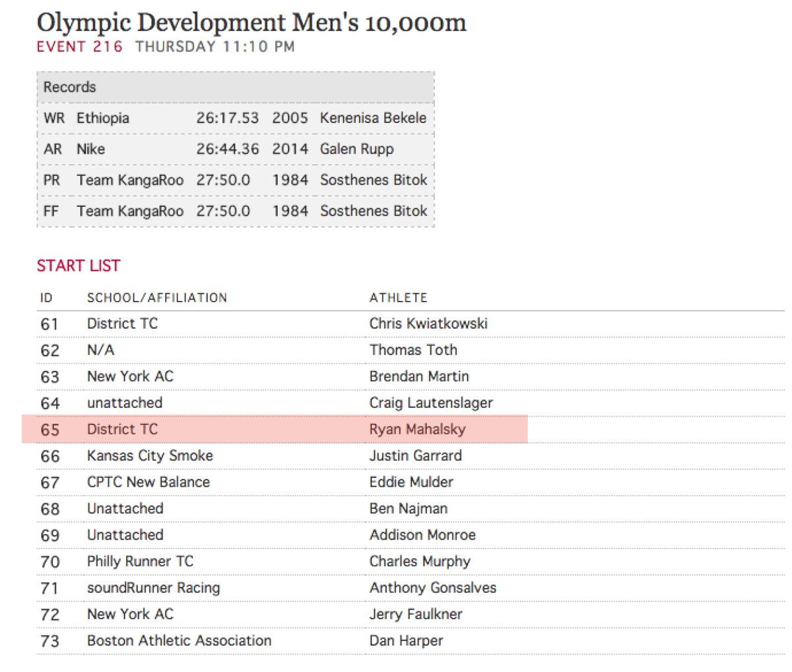Click Galen Rupp in the records table
This screenshot has width=792, height=672.
(357, 149)
